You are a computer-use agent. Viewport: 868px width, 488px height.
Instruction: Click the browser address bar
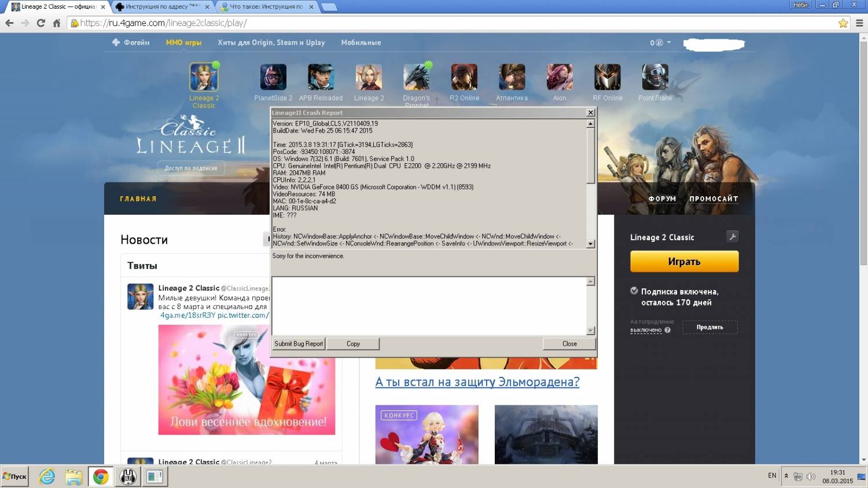(451, 23)
